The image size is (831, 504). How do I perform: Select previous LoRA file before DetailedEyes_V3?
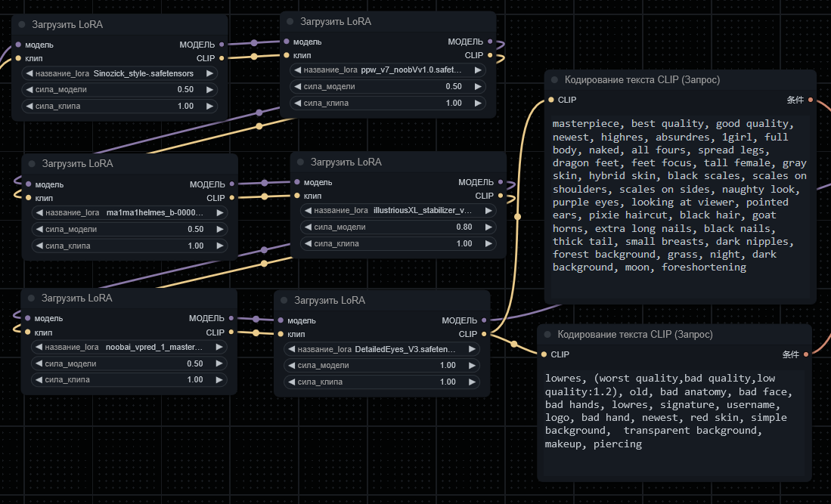click(x=291, y=349)
